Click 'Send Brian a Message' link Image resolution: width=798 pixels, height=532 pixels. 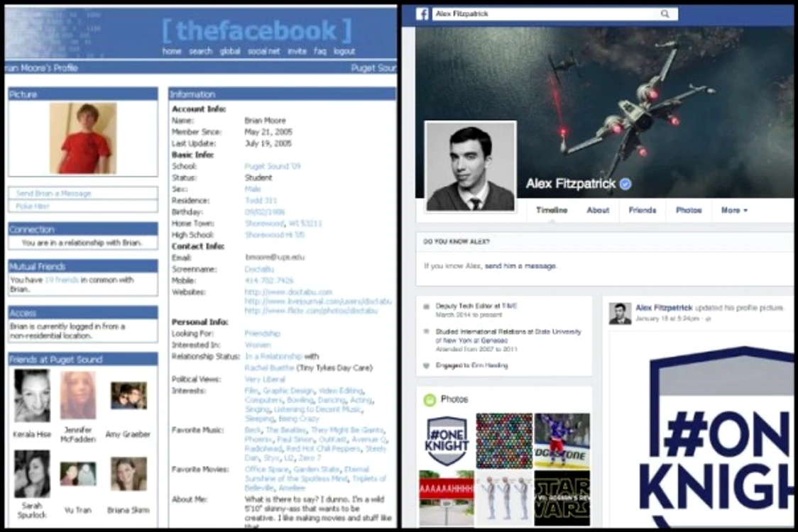click(53, 193)
